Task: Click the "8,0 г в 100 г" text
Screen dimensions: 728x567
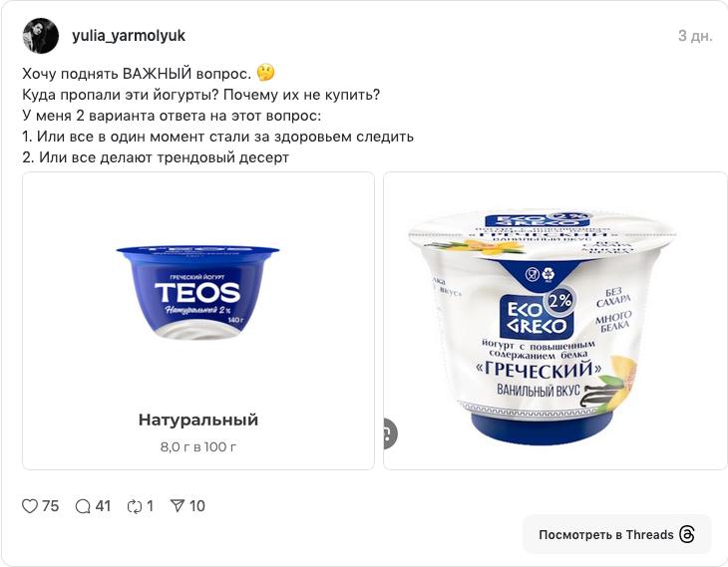Action: tap(198, 446)
